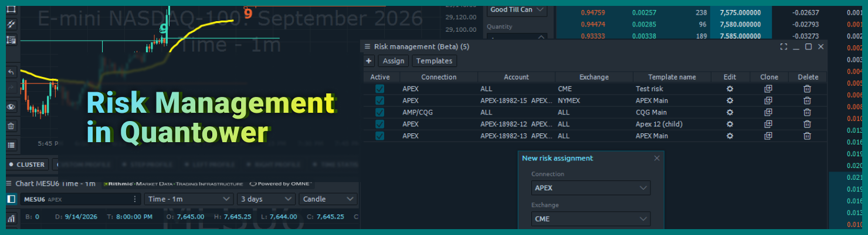Click the 0.94759 value in the order table
The image size is (868, 235).
[593, 12]
